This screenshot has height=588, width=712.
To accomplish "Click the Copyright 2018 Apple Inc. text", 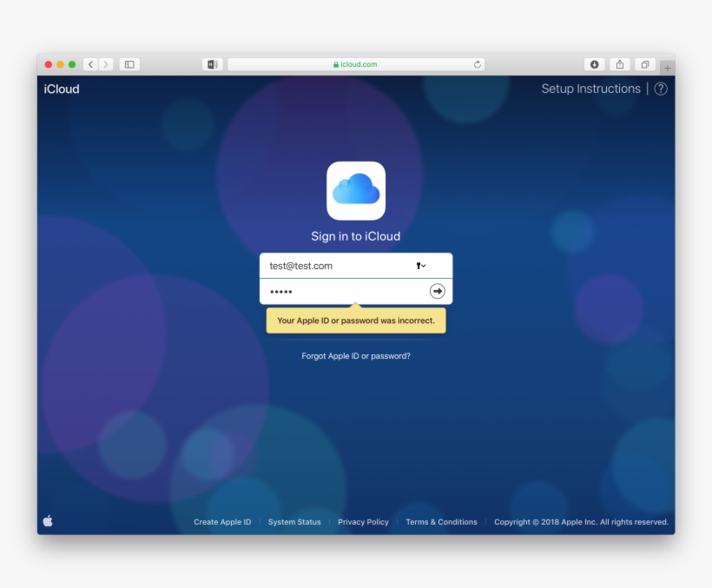I will tap(581, 522).
